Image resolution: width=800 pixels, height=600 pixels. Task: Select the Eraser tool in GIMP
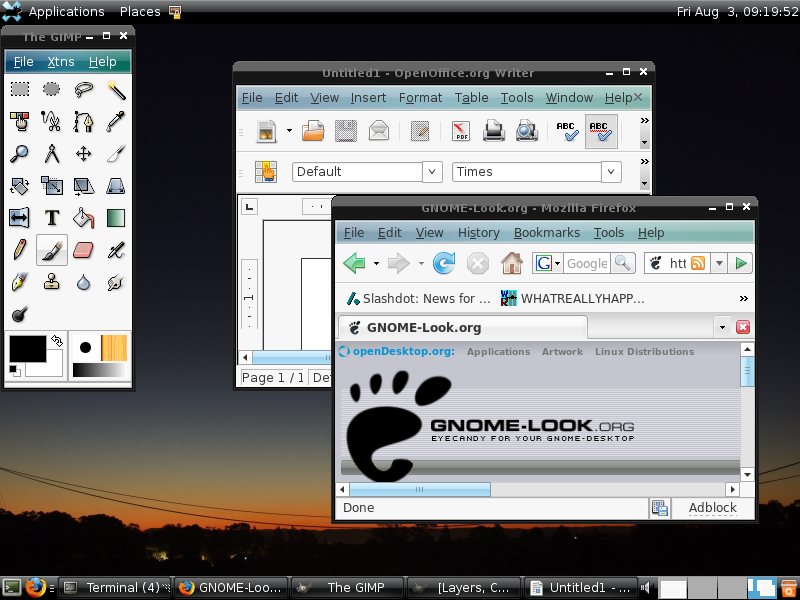pyautogui.click(x=84, y=250)
